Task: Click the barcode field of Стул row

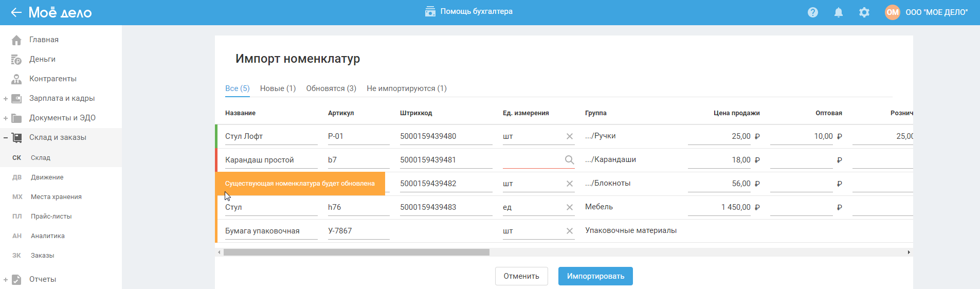Action: [x=445, y=207]
